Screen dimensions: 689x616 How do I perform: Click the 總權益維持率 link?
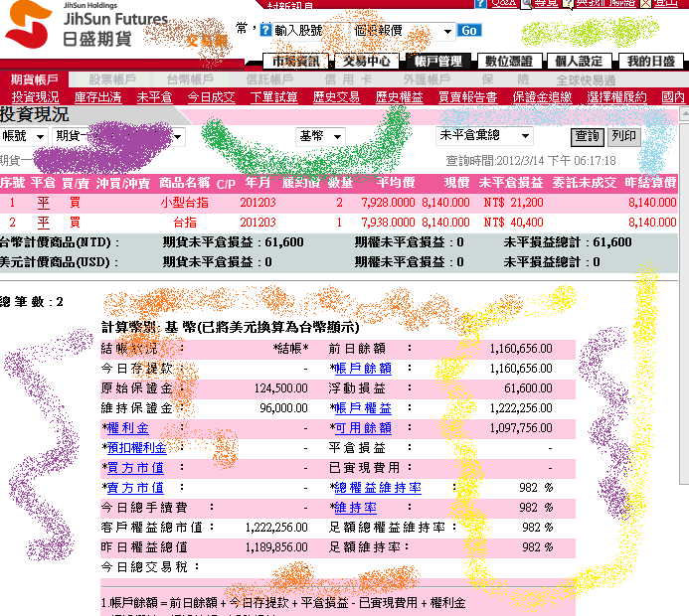click(378, 488)
